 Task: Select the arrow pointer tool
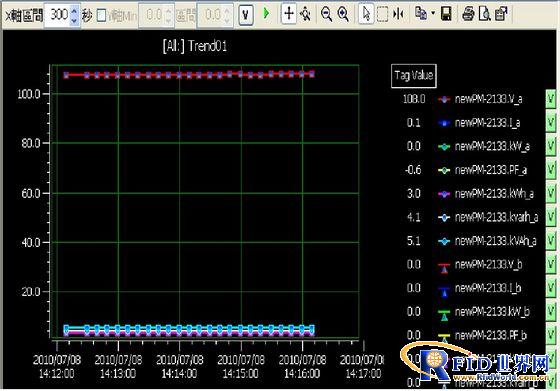[366, 14]
